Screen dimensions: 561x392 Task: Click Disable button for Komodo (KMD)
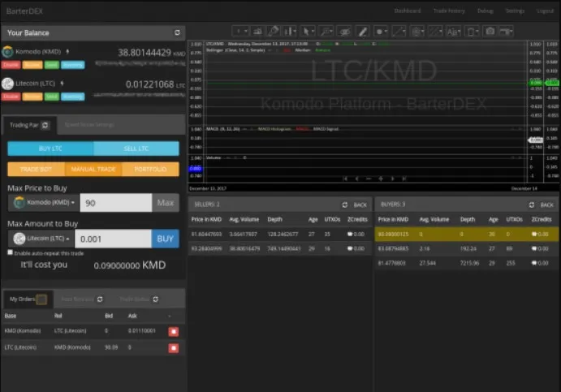coord(11,65)
